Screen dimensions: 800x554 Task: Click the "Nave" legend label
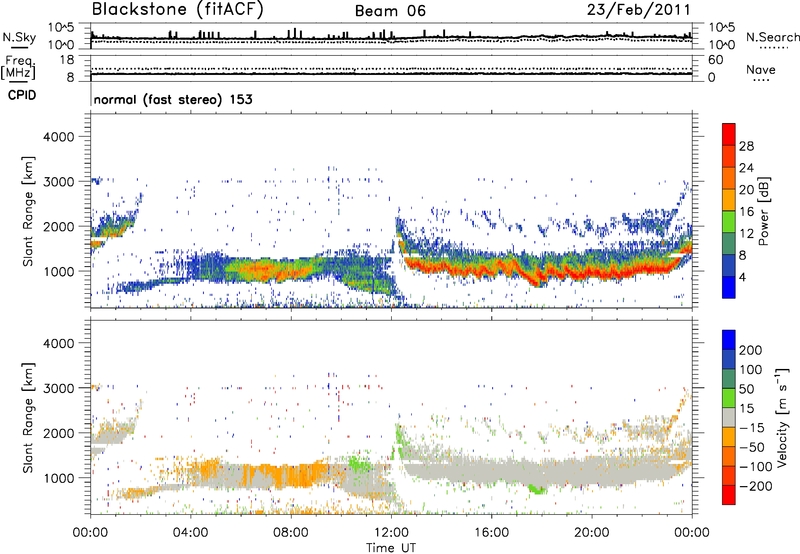click(761, 69)
